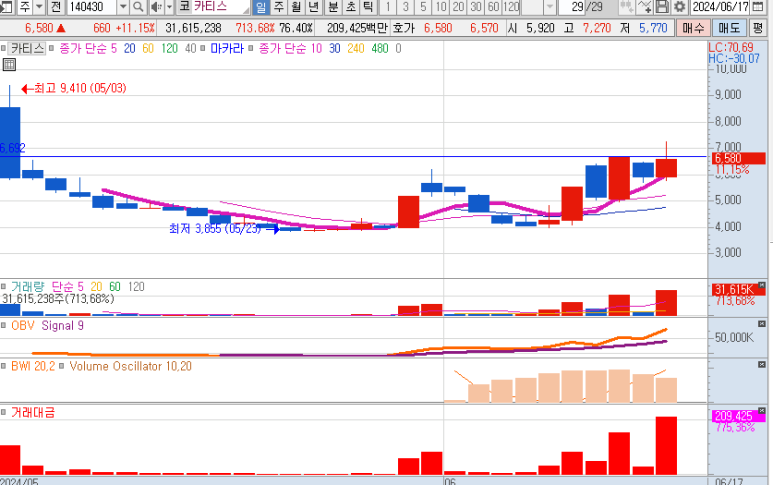Select the 월 monthly period tab
Image resolution: width=773 pixels, height=485 pixels.
coord(296,7)
